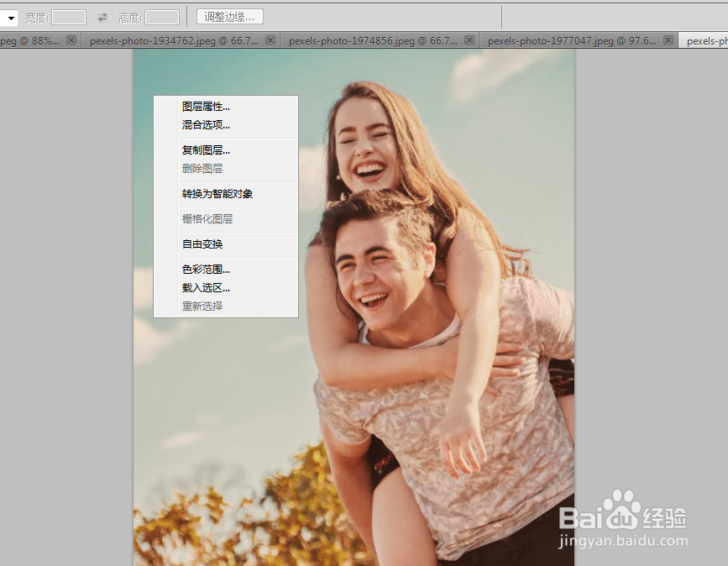Activate the rightmost active pexels tab
The image size is (728, 566).
(704, 41)
